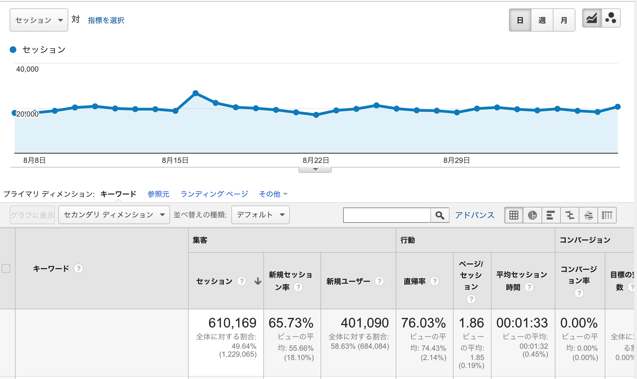
Task: Open help for 新規ユーザー column
Action: pos(379,281)
